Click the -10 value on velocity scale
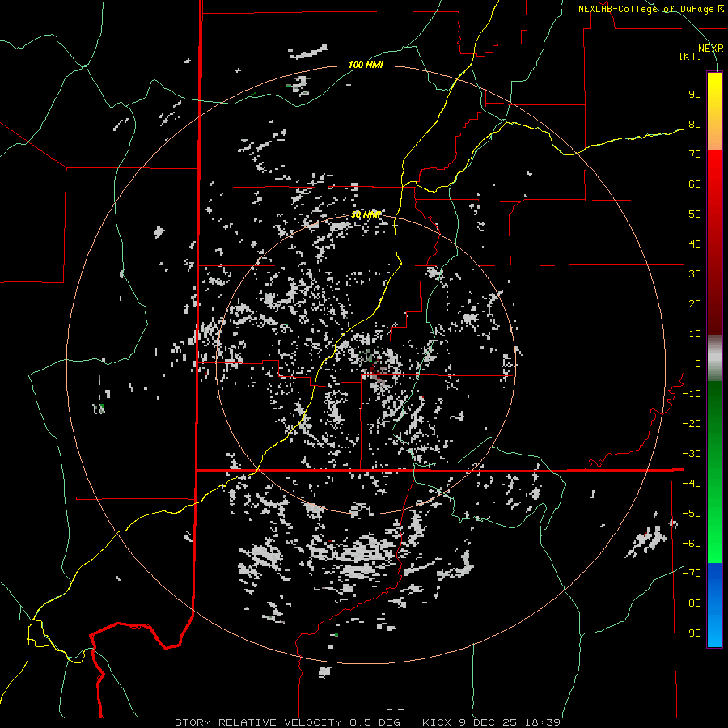728x728 pixels. pos(692,394)
